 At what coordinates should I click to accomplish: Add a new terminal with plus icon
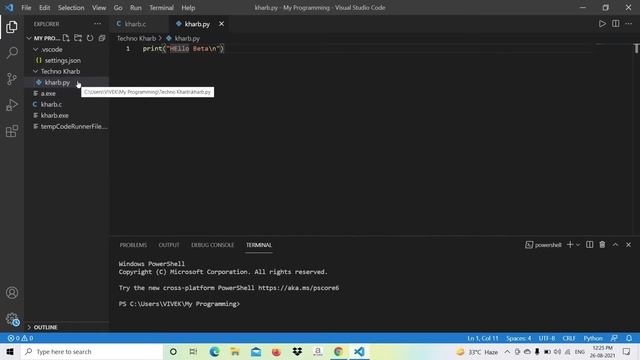[x=570, y=244]
